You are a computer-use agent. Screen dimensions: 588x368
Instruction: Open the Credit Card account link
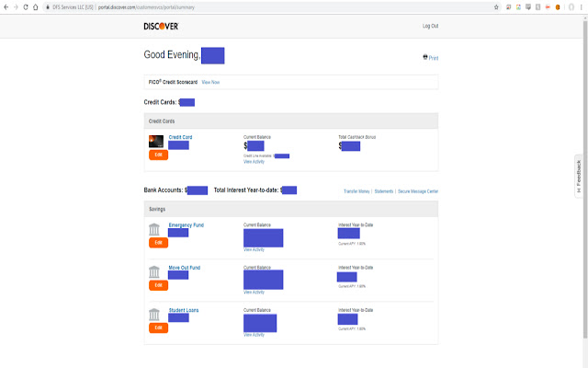click(180, 137)
